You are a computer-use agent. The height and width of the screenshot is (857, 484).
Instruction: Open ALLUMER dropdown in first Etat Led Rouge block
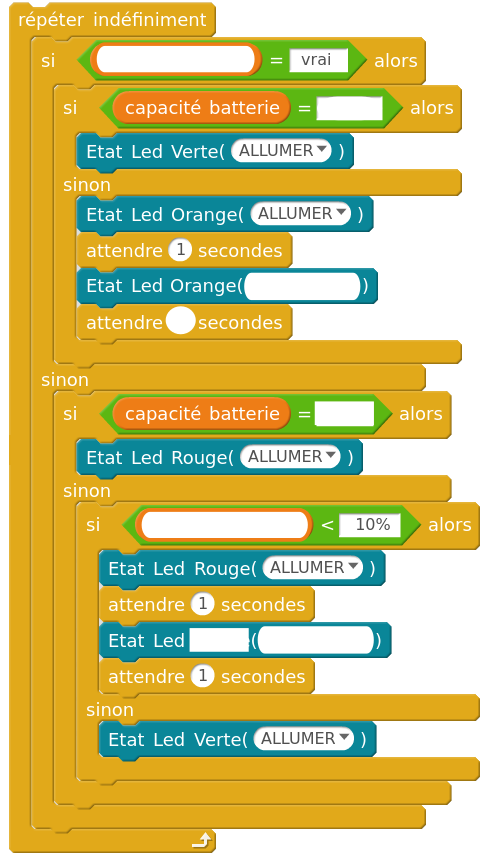tap(291, 456)
